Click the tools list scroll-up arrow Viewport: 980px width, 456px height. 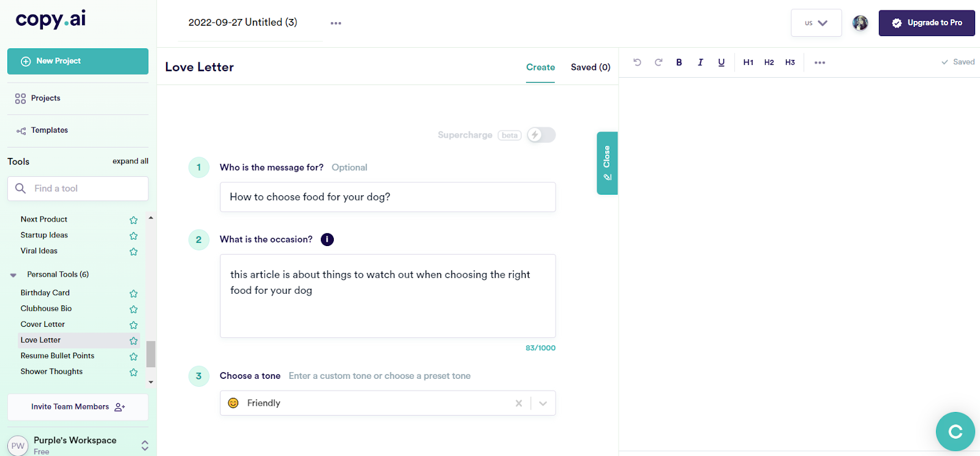click(151, 218)
